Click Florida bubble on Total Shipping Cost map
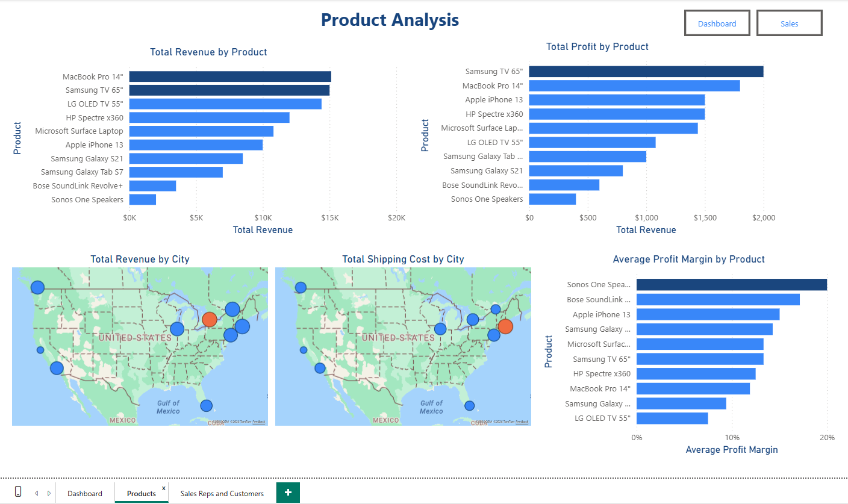The image size is (848, 504). point(469,405)
